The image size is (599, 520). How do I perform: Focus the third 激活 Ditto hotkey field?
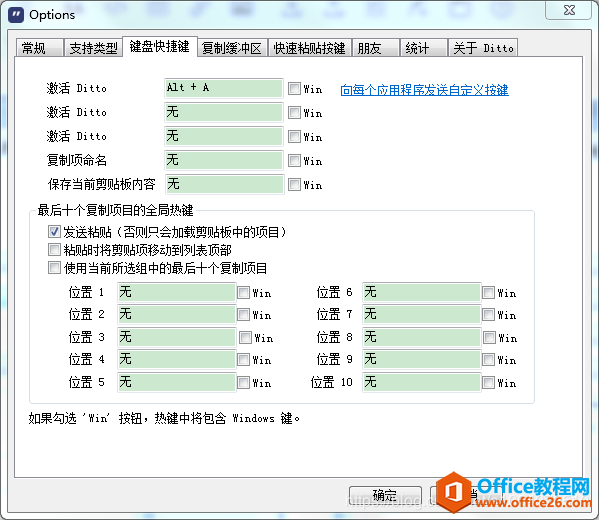tap(224, 136)
